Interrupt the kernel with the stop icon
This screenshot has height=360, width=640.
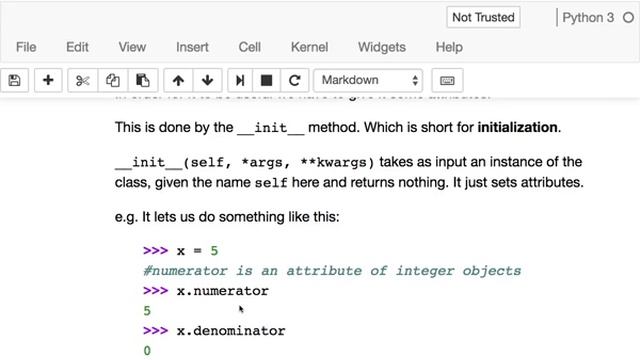[x=267, y=80]
